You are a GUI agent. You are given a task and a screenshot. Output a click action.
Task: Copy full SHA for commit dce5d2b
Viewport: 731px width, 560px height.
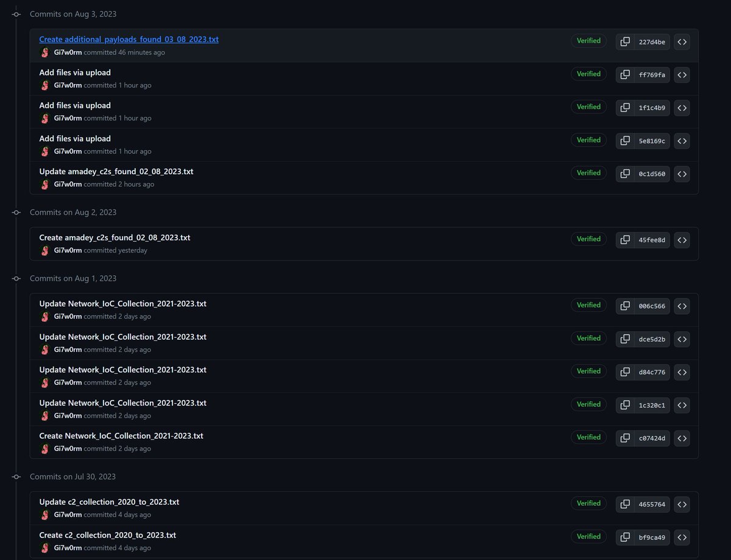tap(625, 339)
